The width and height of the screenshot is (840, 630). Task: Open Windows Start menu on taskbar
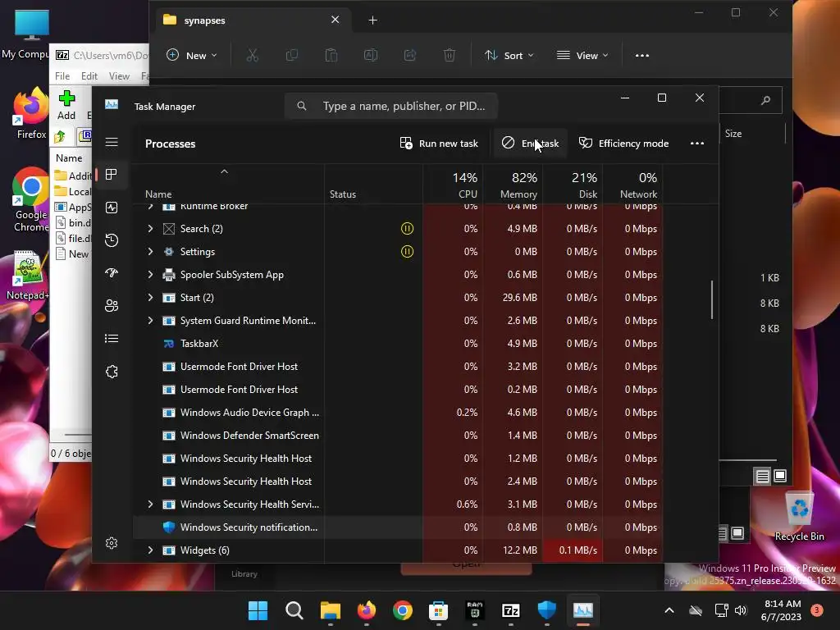point(258,610)
